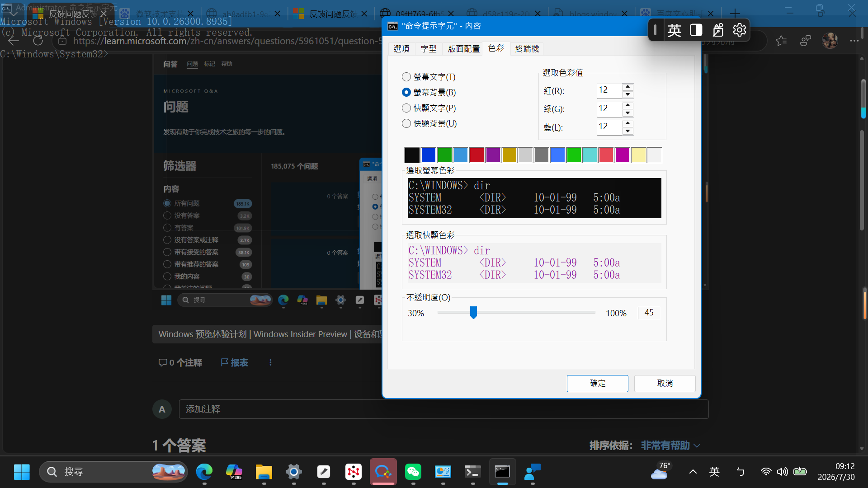The width and height of the screenshot is (868, 488).
Task: Open weather widget on taskbar
Action: pyautogui.click(x=660, y=471)
